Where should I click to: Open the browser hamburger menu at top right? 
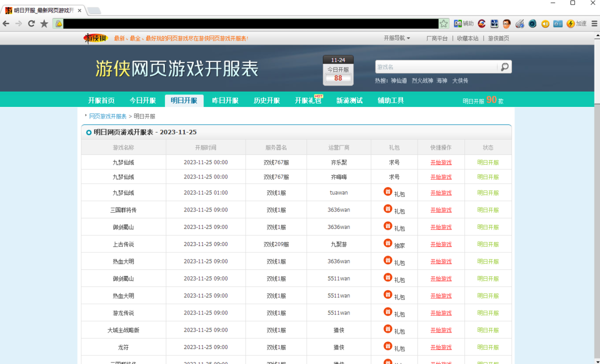[594, 23]
